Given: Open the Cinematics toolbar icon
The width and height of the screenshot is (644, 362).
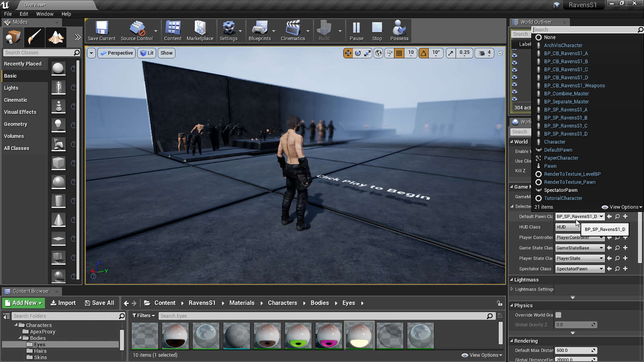Looking at the screenshot, I should (x=293, y=31).
